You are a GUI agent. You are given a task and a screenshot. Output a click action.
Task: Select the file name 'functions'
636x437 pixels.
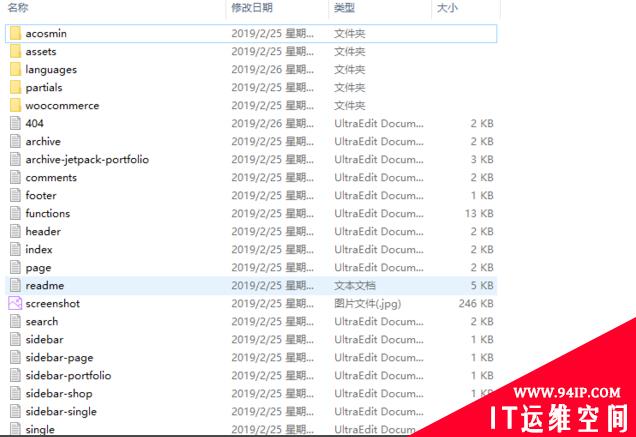[x=48, y=213]
